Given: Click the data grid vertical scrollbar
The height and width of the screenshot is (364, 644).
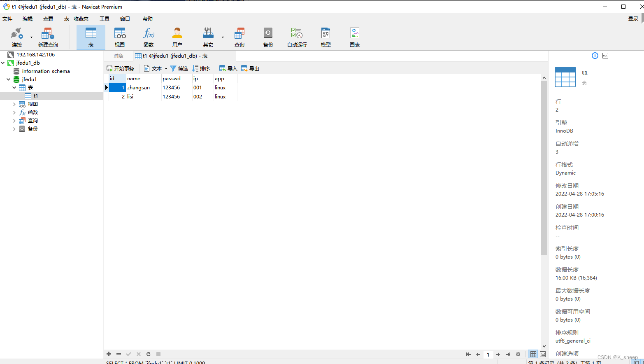Looking at the screenshot, I should click(544, 168).
